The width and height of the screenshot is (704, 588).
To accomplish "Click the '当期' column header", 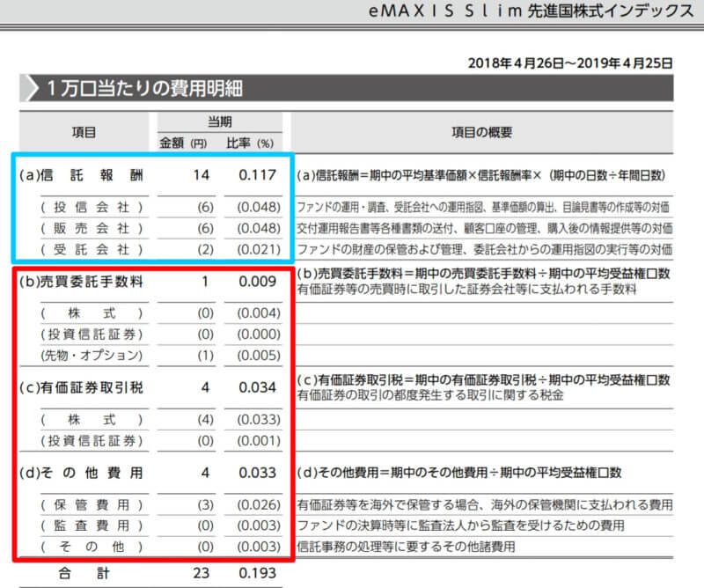I will (x=219, y=121).
